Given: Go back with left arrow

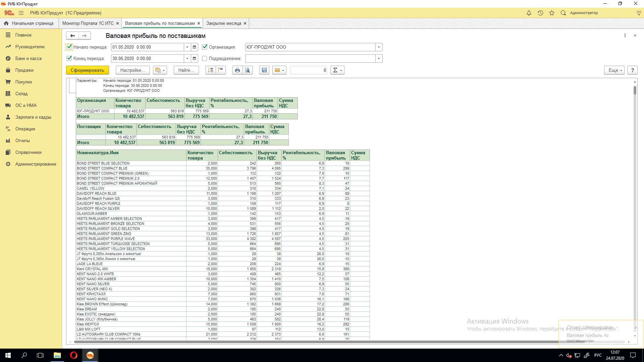Looking at the screenshot, I should click(x=72, y=36).
